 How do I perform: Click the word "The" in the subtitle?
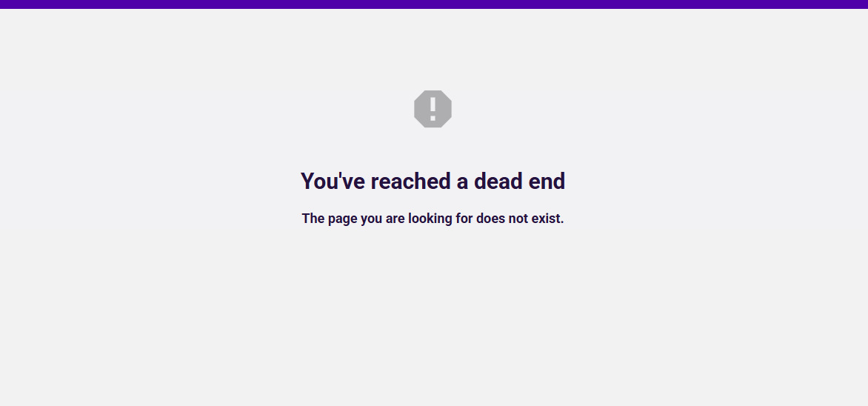[313, 219]
